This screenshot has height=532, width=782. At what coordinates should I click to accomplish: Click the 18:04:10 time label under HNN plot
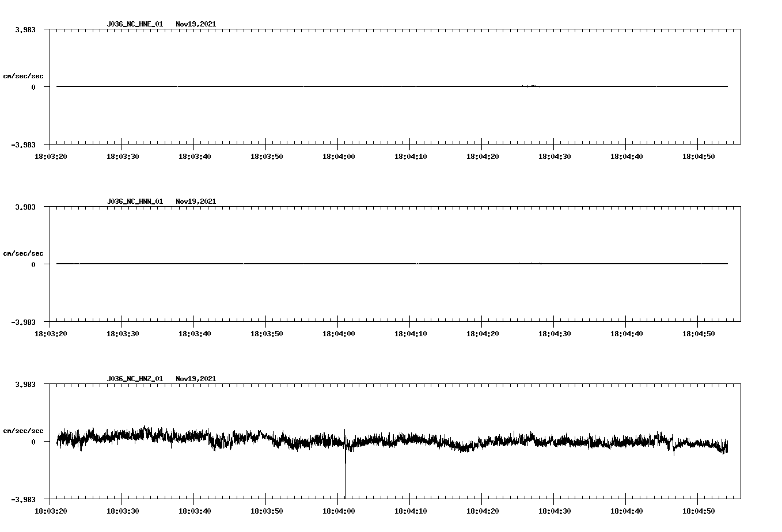tap(411, 333)
